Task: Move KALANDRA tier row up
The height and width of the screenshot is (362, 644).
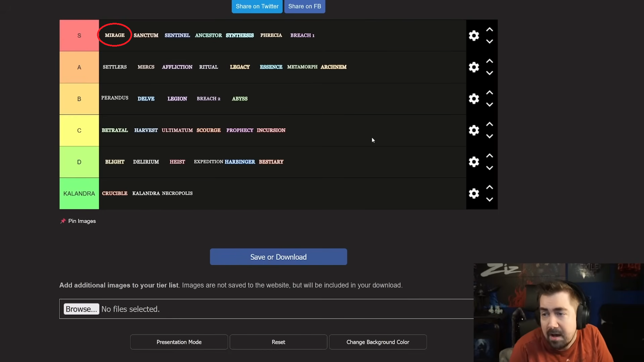Action: tap(490, 187)
